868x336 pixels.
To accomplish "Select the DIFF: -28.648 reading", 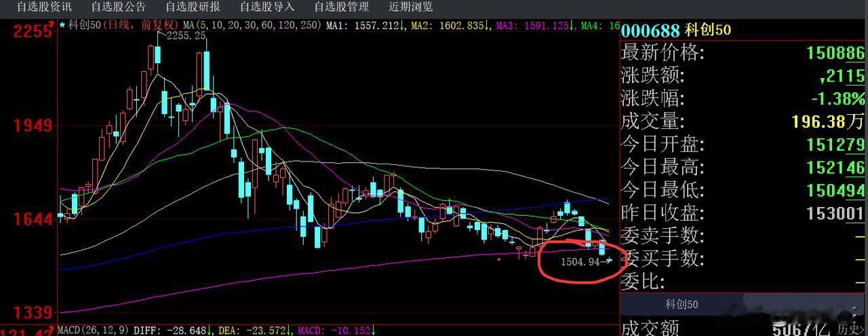I will click(170, 331).
